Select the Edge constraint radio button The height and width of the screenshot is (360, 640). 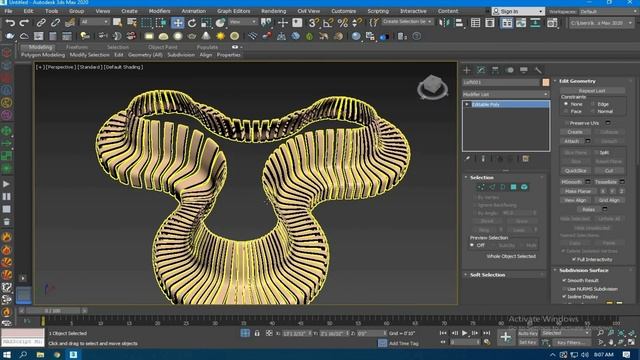click(593, 104)
